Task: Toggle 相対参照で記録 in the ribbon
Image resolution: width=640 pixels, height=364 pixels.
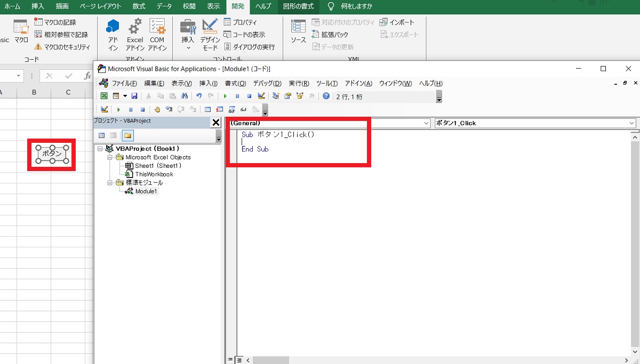Action: tap(61, 35)
